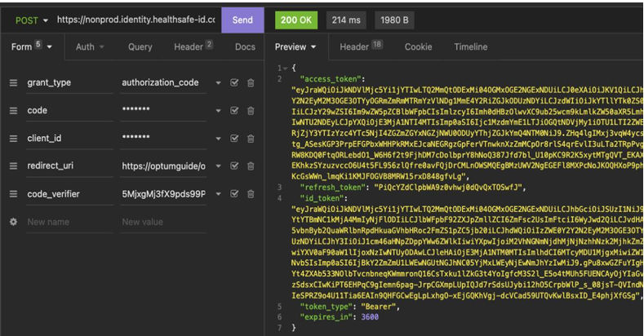
Task: Delete the code_verifier parameter via trash icon
Action: coord(251,194)
